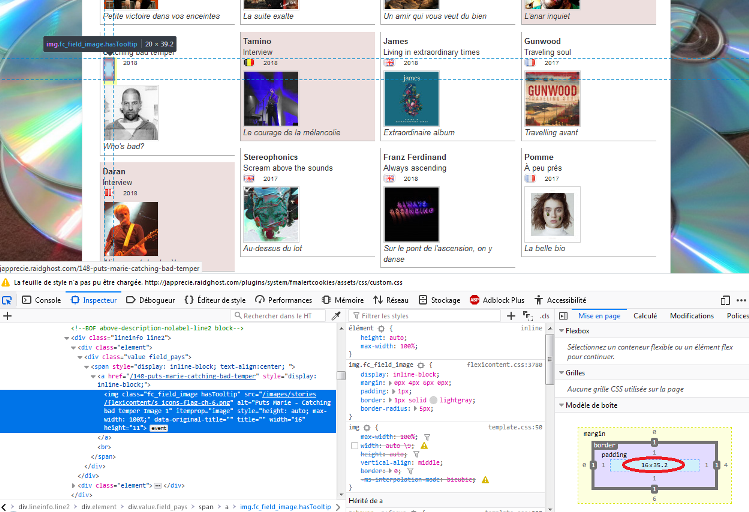Edit box model content size 16x35.2

654,465
